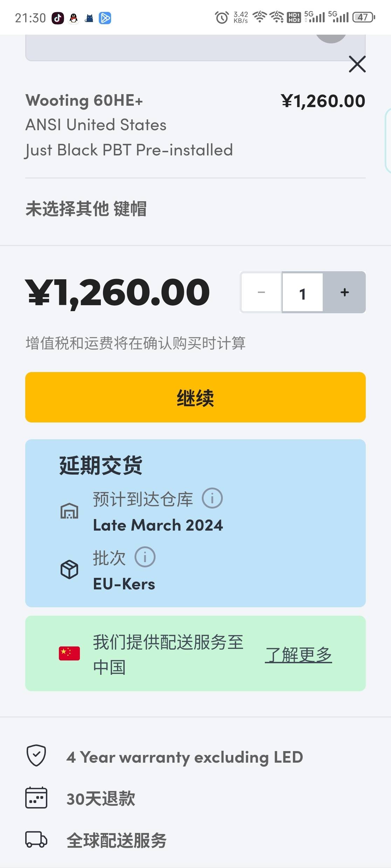Tap the yellow 继续 button
This screenshot has width=391, height=868.
click(195, 397)
